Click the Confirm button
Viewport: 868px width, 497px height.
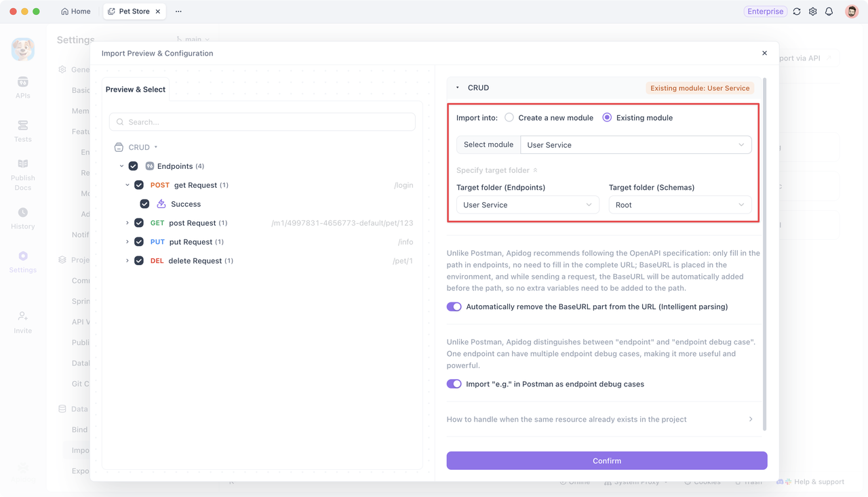606,460
